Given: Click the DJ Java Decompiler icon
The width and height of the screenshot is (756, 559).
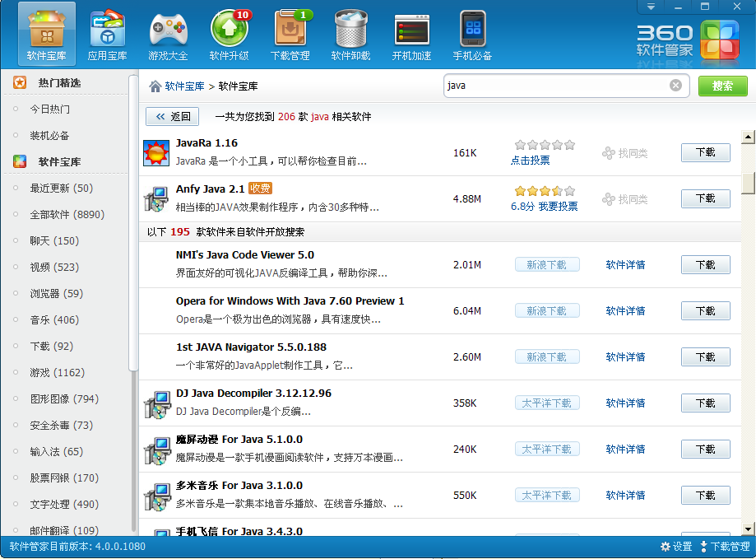Looking at the screenshot, I should tap(157, 403).
